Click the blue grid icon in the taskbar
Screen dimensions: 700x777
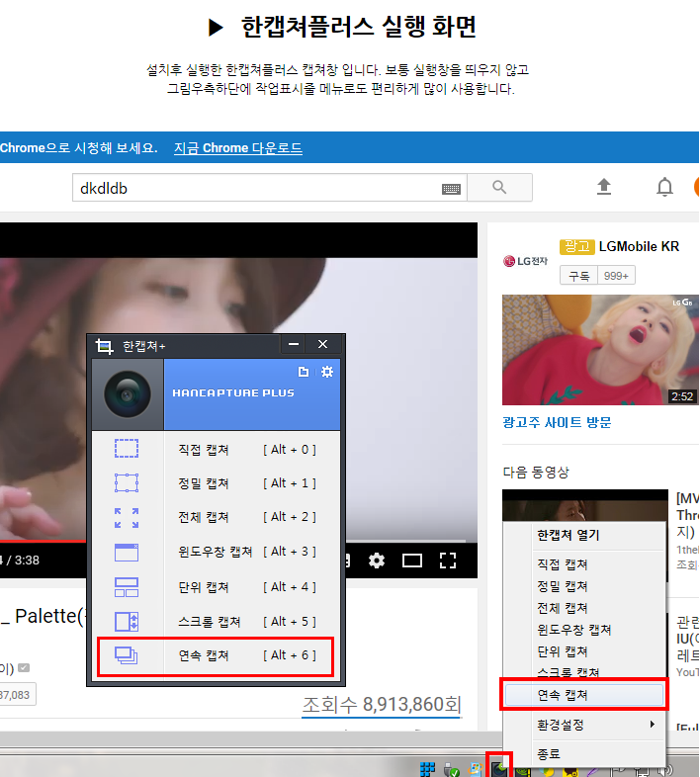(427, 769)
